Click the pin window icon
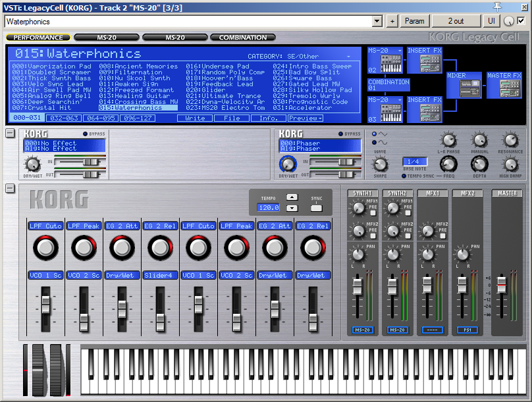 (x=497, y=7)
